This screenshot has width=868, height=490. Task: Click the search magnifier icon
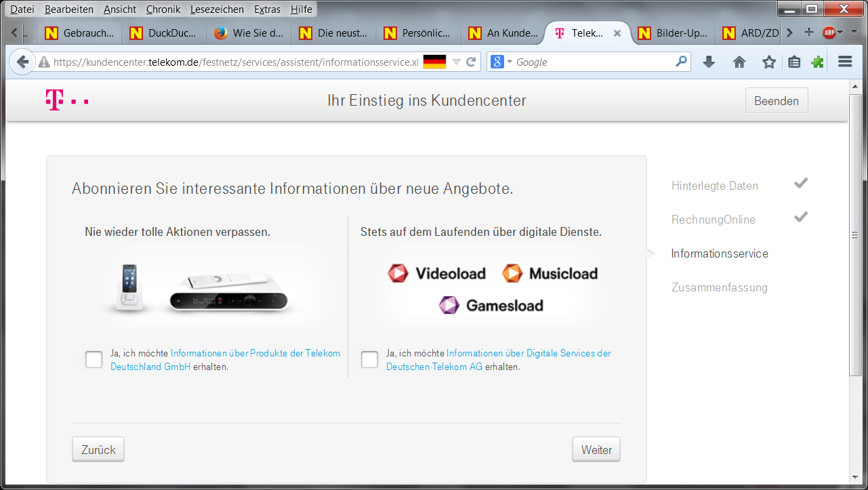click(681, 62)
